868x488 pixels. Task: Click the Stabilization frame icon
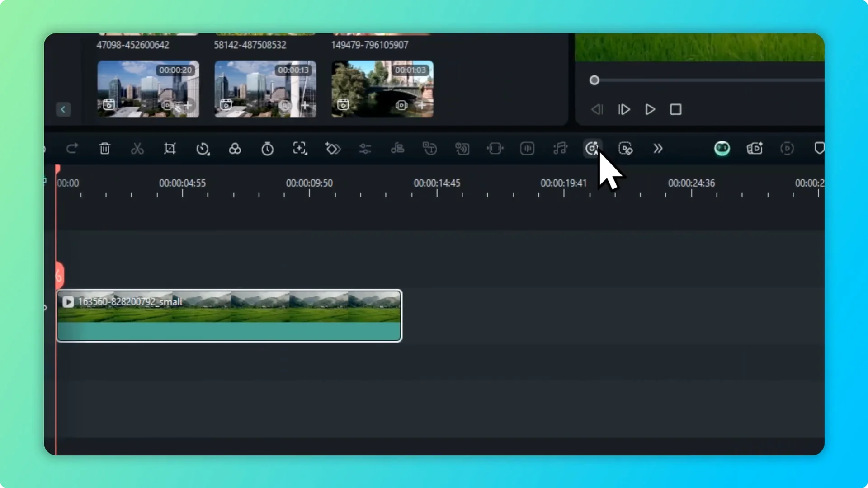pos(495,148)
